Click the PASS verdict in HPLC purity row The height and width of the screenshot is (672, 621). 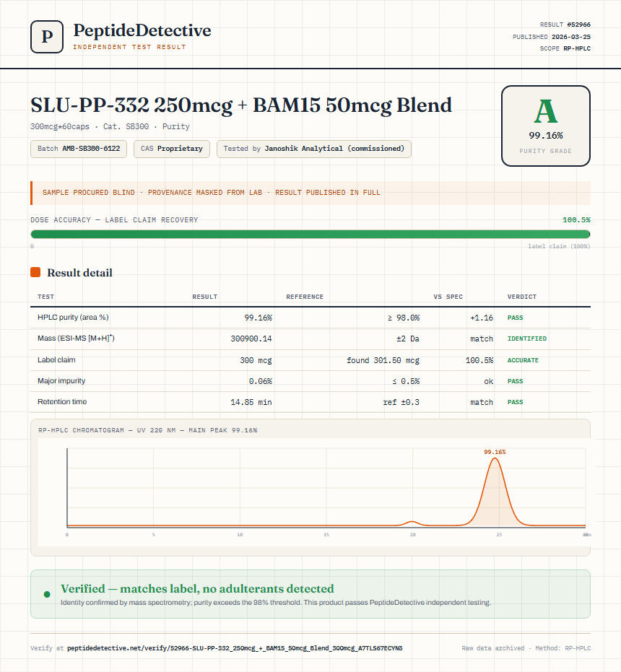click(515, 318)
